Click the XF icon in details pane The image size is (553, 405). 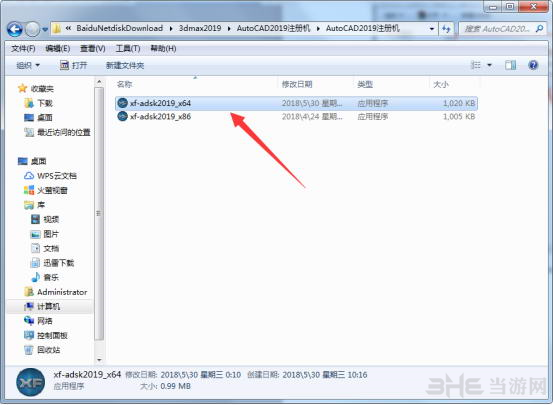point(30,382)
